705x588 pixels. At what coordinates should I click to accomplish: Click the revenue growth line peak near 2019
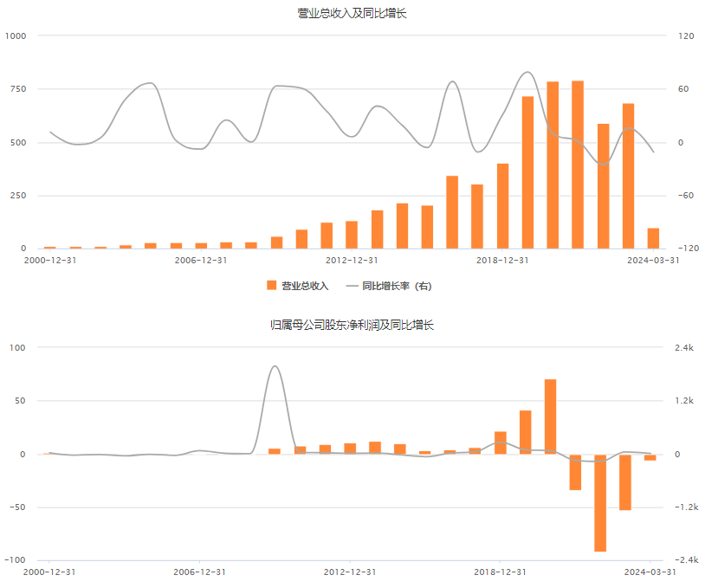pyautogui.click(x=527, y=72)
